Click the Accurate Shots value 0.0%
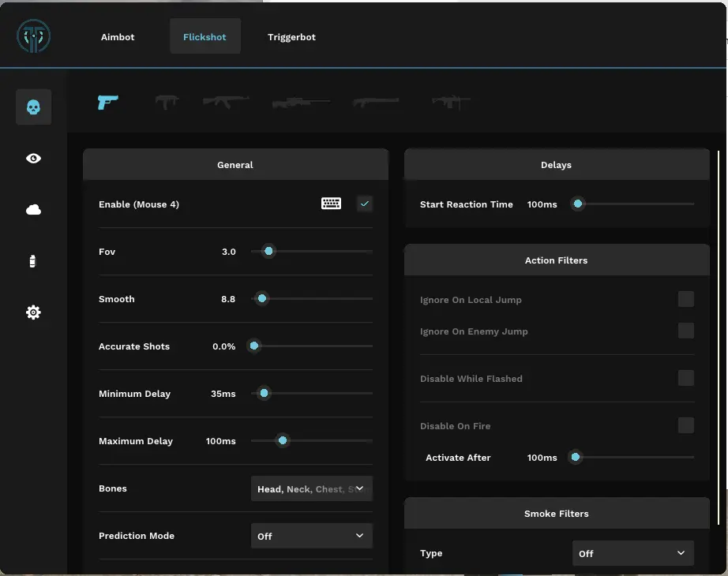Image resolution: width=728 pixels, height=576 pixels. click(223, 346)
